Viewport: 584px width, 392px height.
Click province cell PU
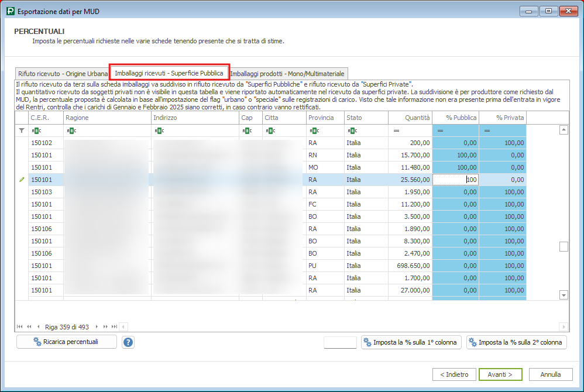[325, 266]
